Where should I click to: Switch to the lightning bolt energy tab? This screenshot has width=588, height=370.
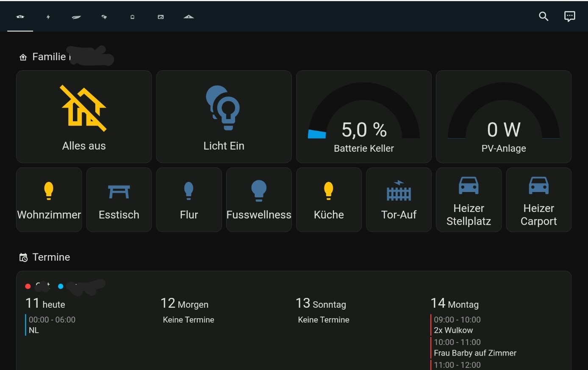pos(48,17)
